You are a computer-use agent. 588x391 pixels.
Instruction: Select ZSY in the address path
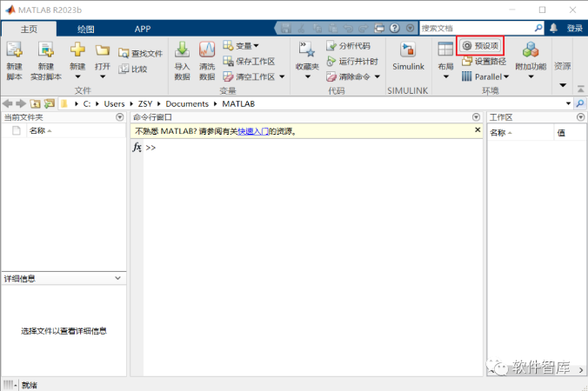(144, 103)
